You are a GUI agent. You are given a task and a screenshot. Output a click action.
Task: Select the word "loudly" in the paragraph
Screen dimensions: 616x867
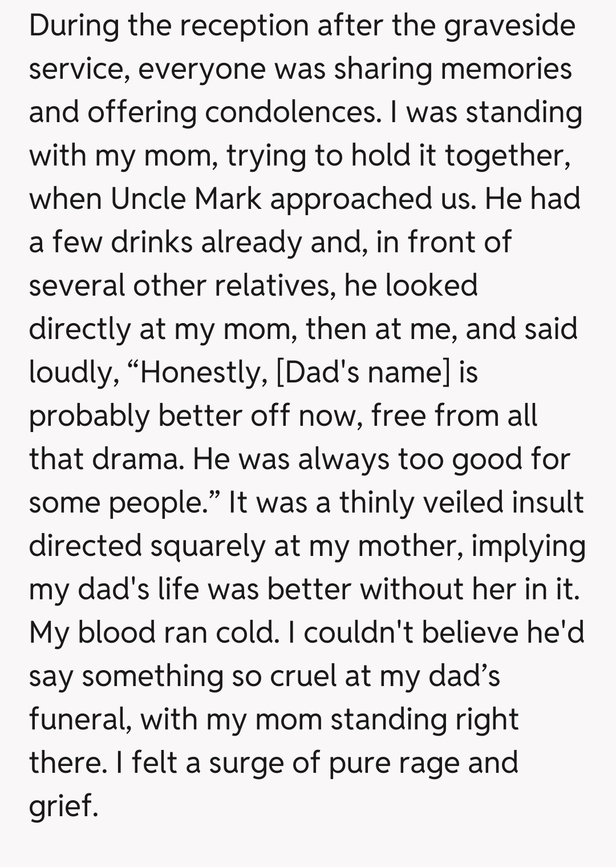click(x=72, y=373)
